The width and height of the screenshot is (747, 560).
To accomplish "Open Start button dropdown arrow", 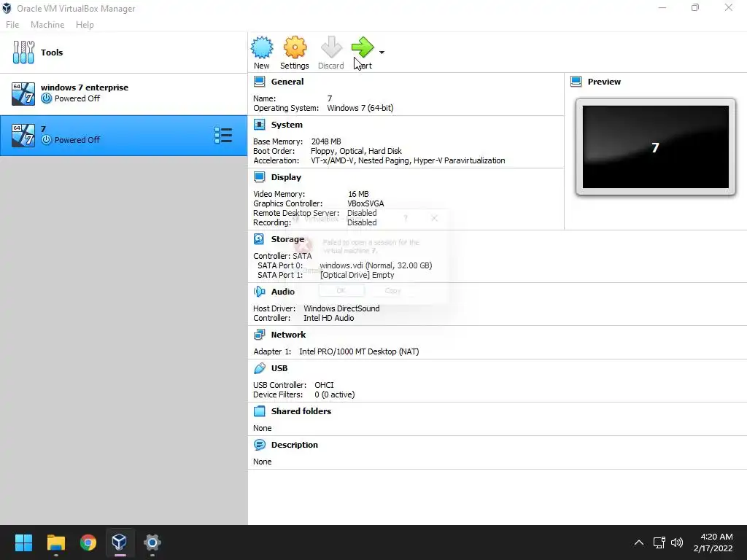I will click(x=382, y=52).
